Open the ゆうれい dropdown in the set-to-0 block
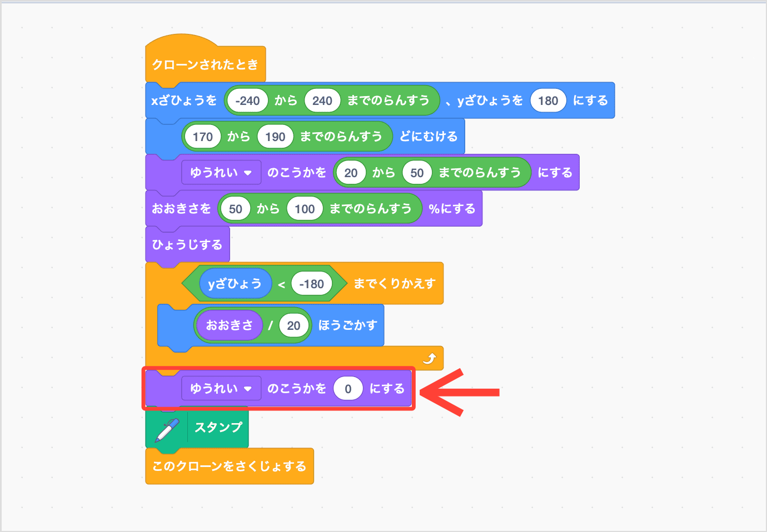This screenshot has width=767, height=532. click(221, 389)
